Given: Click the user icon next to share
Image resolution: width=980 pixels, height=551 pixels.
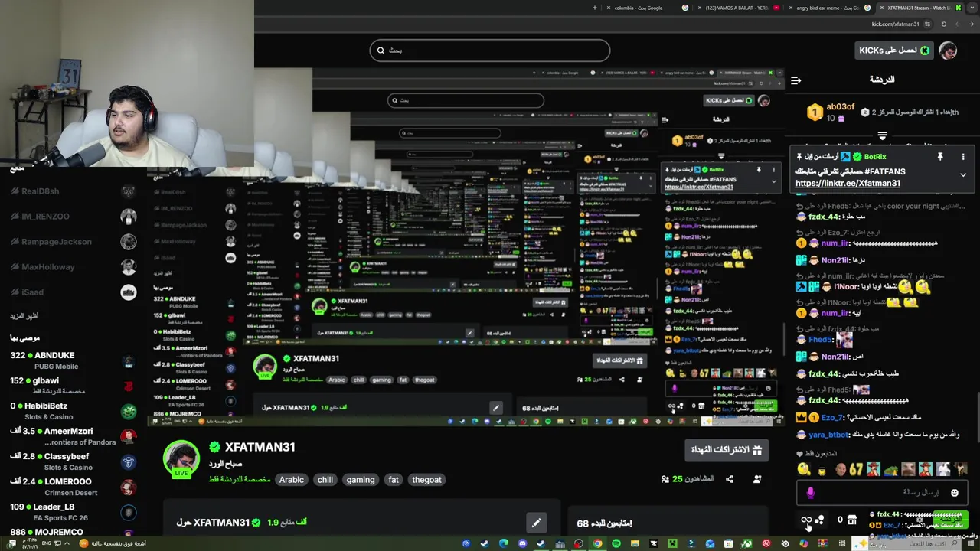Looking at the screenshot, I should [757, 479].
